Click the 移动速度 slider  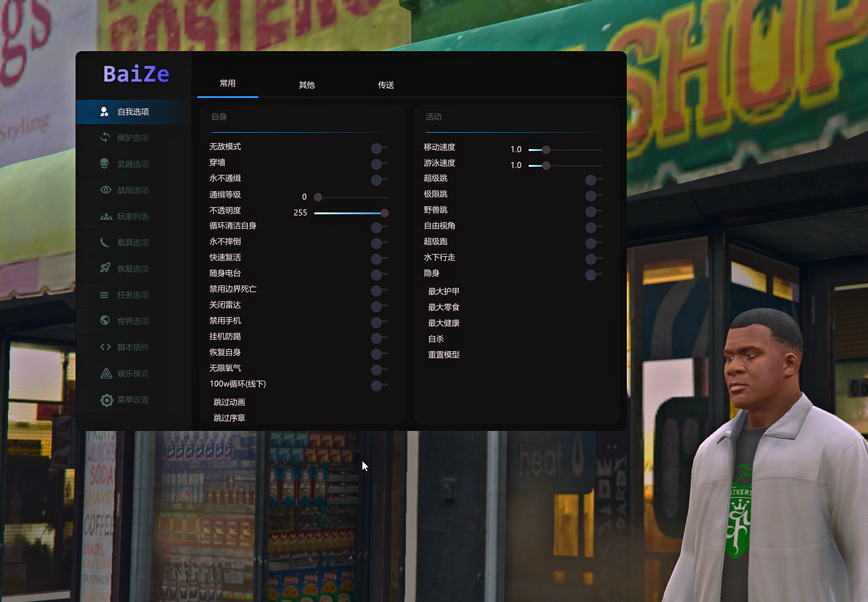(565, 150)
